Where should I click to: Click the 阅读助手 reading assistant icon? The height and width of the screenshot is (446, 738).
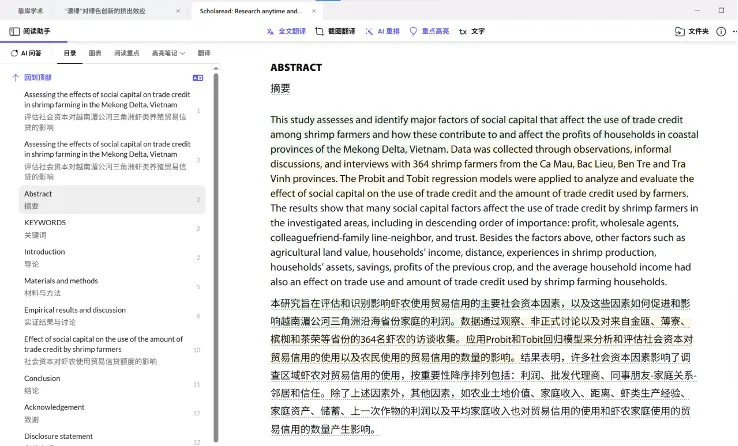(14, 31)
